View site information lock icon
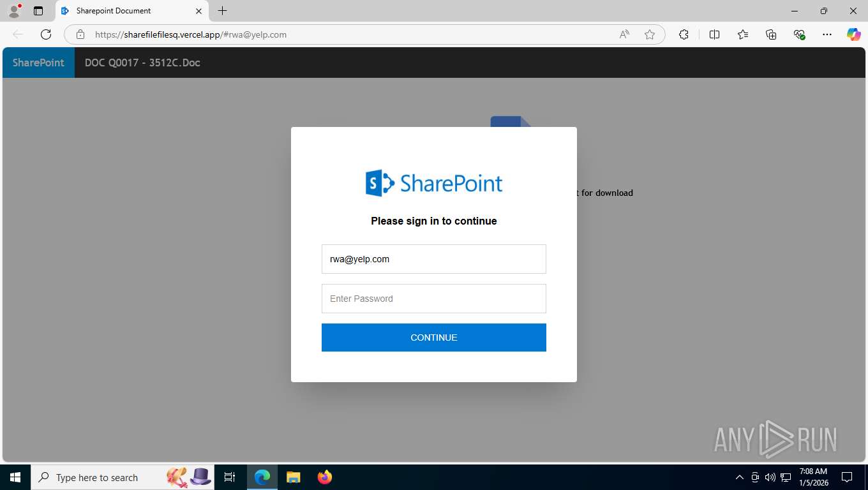The width and height of the screenshot is (868, 490). (x=80, y=34)
